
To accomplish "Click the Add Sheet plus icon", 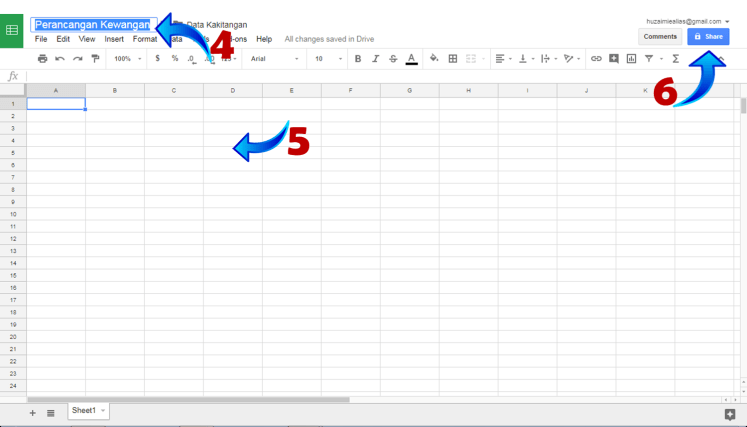I will click(x=32, y=412).
